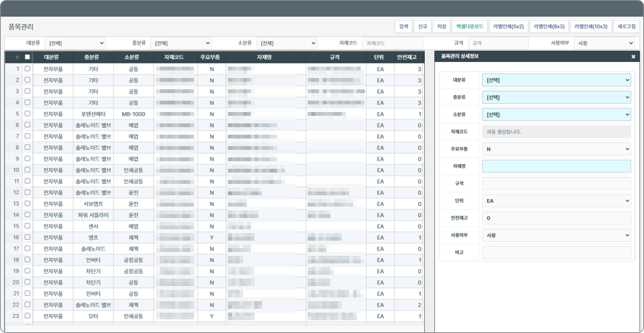Viewport: 644px width, 333px height.
Task: Select the Y 주요부품 cell in row 23
Action: click(211, 316)
